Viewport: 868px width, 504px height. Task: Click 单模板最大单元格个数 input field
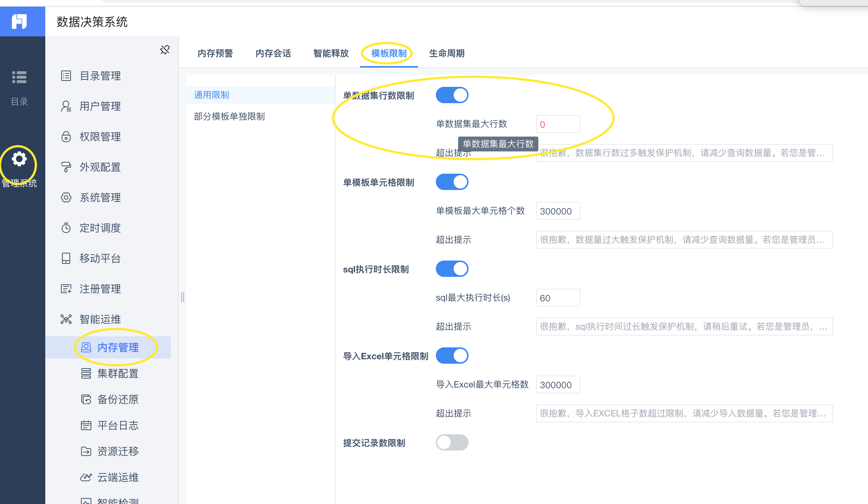pyautogui.click(x=558, y=211)
